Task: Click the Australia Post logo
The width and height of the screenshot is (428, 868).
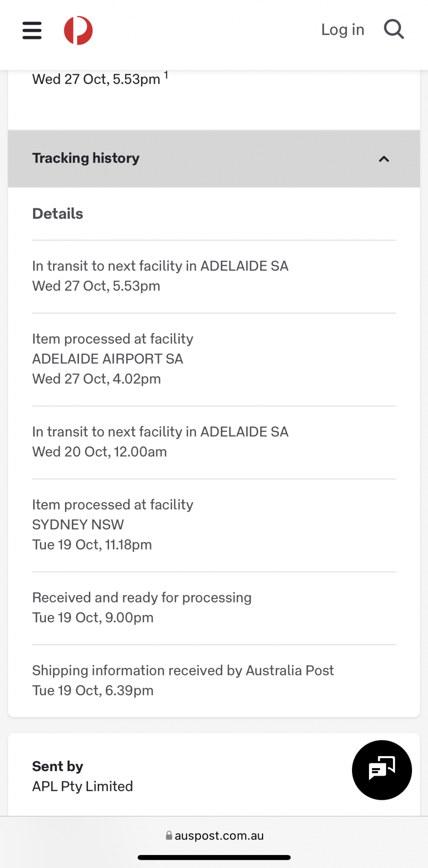Action: click(78, 30)
